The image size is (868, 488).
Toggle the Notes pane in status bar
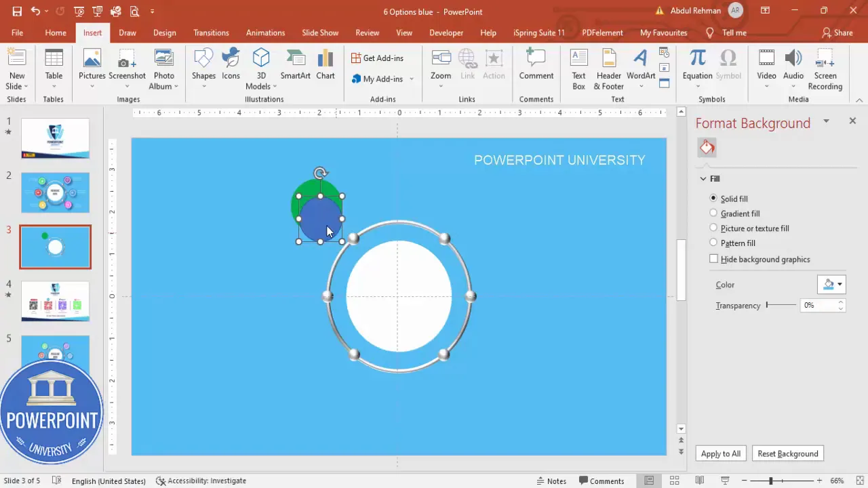tap(551, 481)
